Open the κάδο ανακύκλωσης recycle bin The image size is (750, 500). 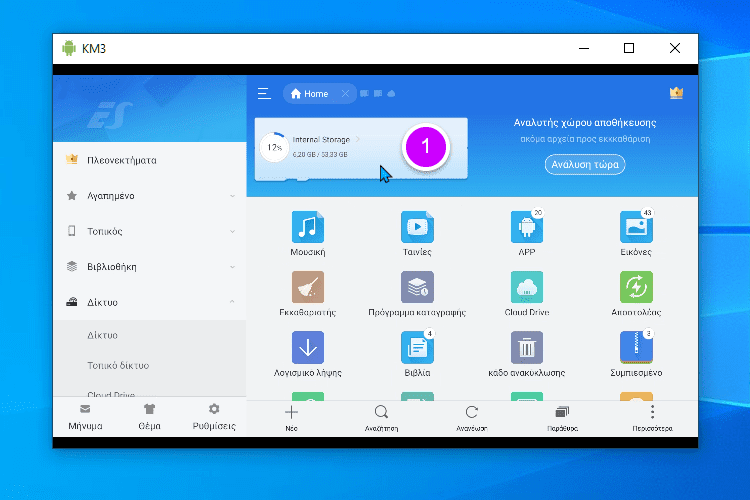pyautogui.click(x=527, y=354)
